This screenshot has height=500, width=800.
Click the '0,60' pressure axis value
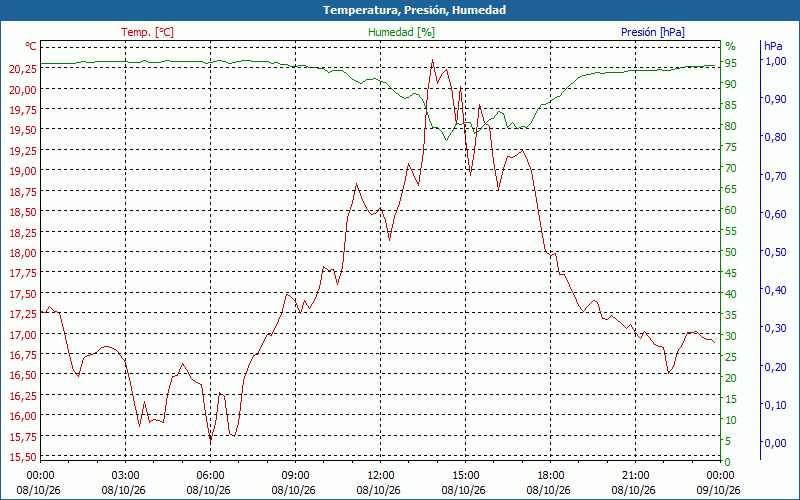tap(776, 214)
